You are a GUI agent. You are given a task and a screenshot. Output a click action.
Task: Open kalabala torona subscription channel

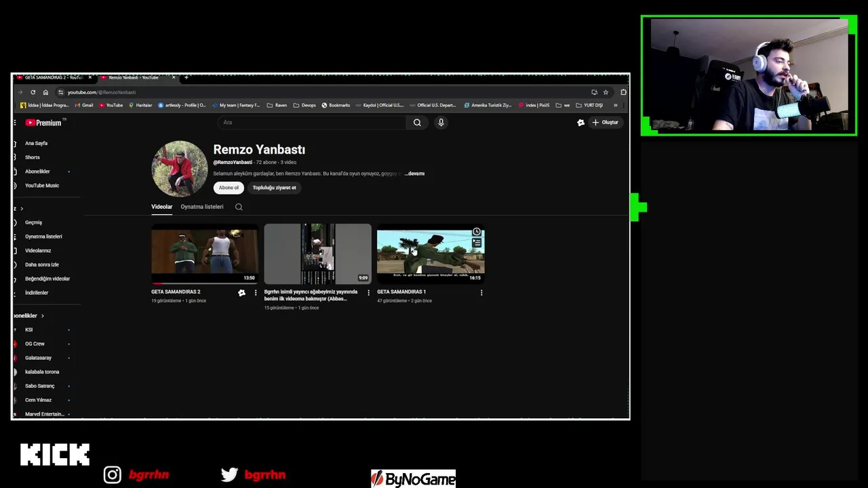point(42,372)
